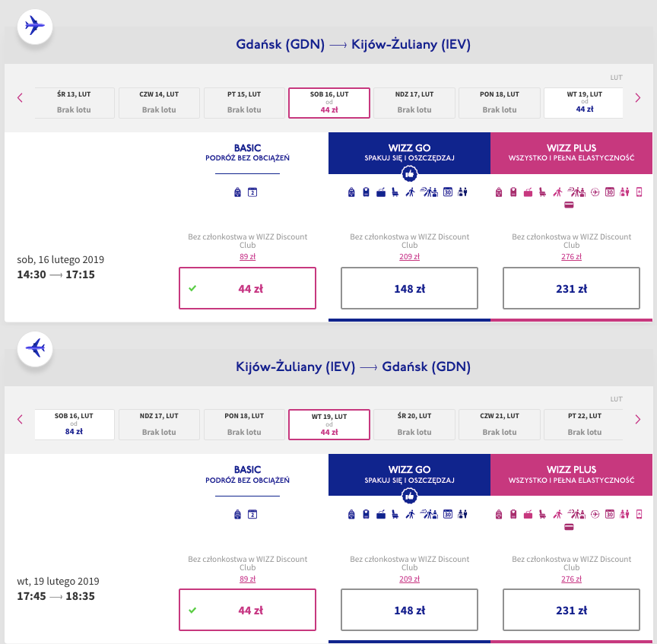The image size is (657, 644).
Task: Click return BASIC calendar 2 icon
Action: 252,514
